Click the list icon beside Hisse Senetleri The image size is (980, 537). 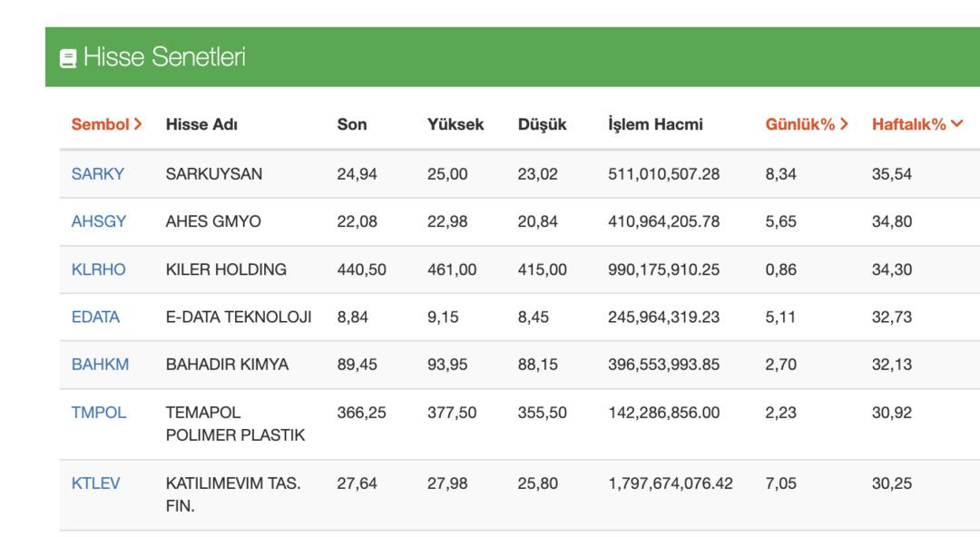click(68, 58)
